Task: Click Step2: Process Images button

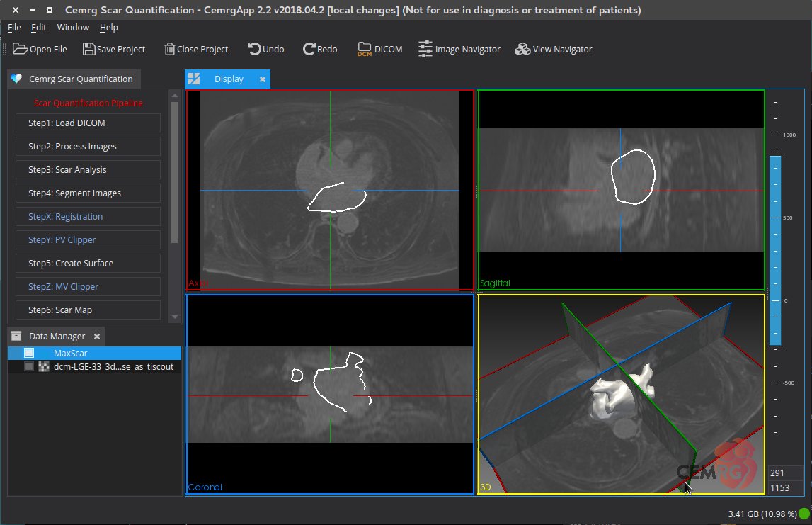Action: [x=88, y=146]
